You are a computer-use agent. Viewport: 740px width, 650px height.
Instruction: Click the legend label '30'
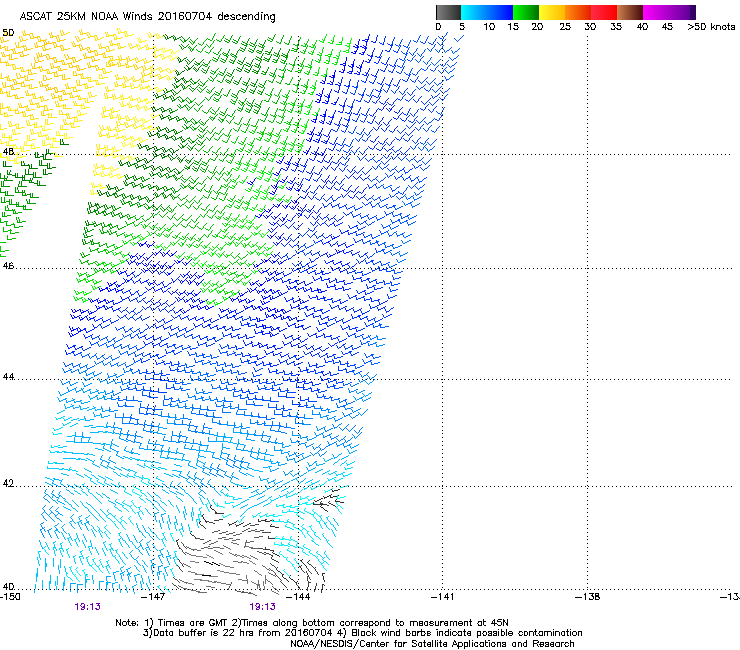[590, 27]
